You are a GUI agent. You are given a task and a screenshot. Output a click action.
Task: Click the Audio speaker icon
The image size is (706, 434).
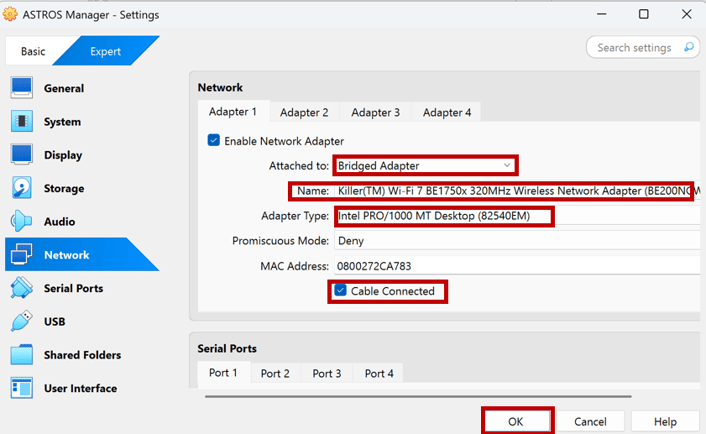coord(22,222)
